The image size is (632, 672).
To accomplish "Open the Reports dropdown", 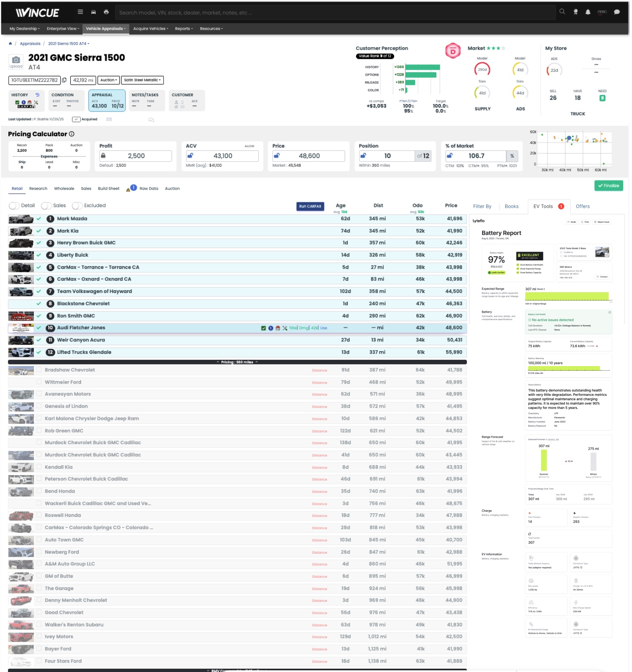I will pos(183,29).
